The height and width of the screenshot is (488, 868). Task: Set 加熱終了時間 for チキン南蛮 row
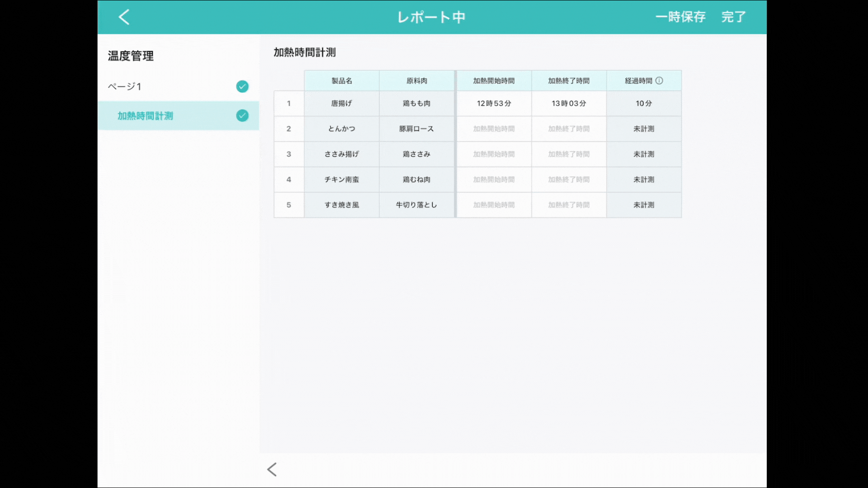click(569, 179)
